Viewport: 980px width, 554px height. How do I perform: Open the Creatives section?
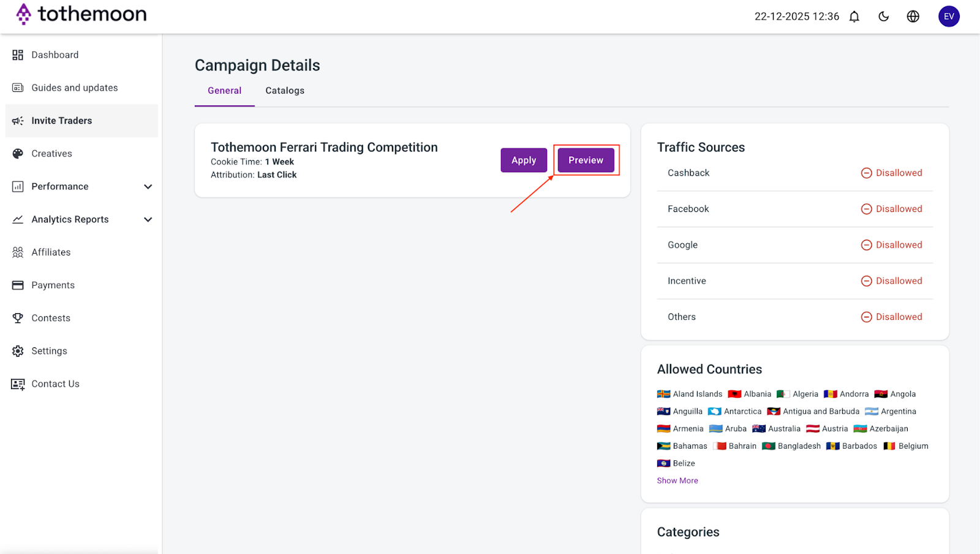[x=81, y=154]
